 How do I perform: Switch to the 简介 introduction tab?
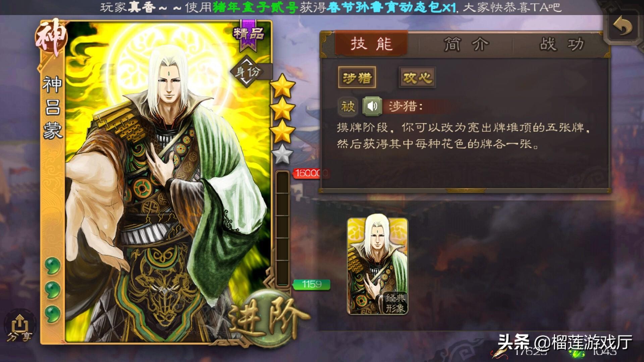pos(466,44)
